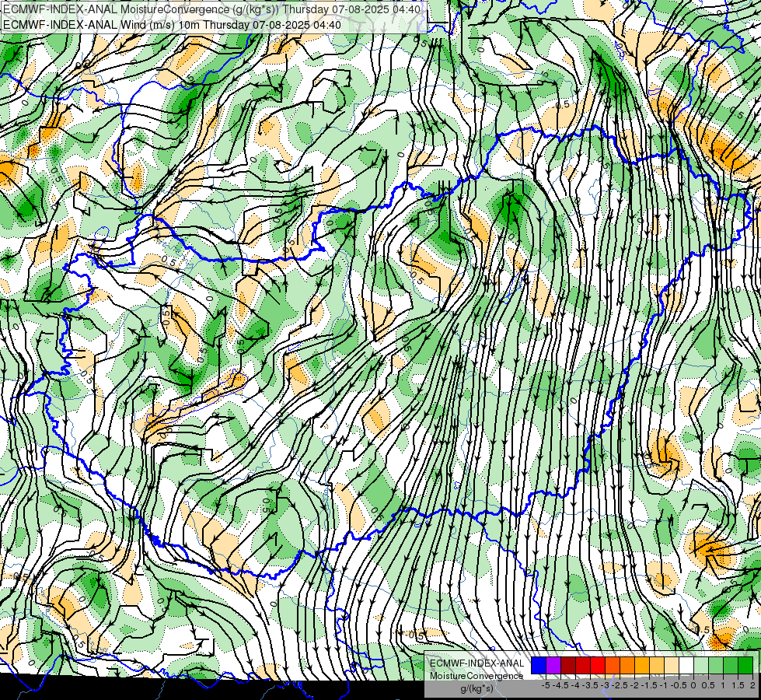
Task: Click the lightest green swatch between 0 and 0.5
Action: 701,666
